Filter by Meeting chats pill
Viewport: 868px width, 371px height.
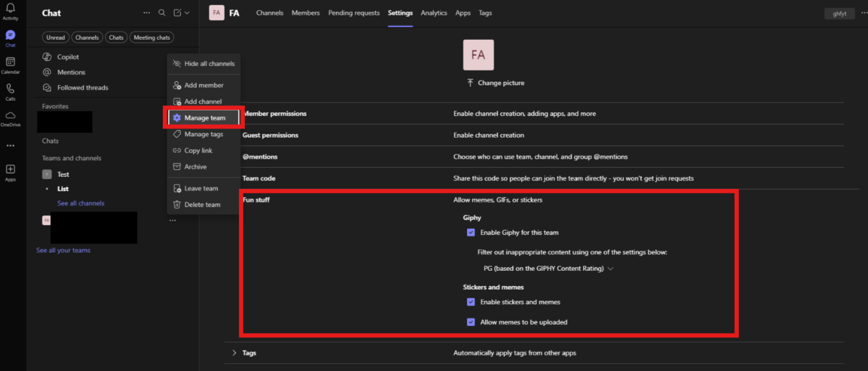click(152, 38)
